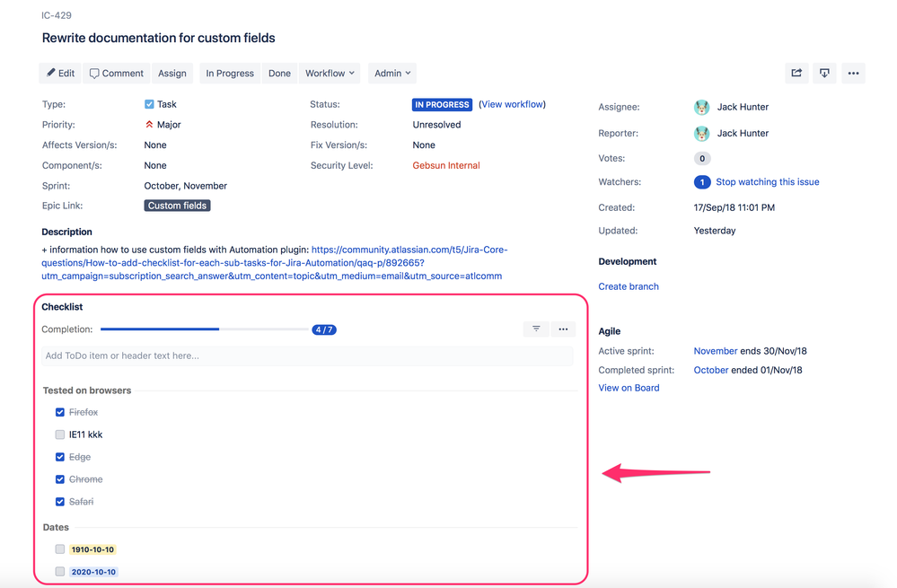Screen dimensions: 897x588
Task: Open the November active sprint link
Action: tap(716, 351)
